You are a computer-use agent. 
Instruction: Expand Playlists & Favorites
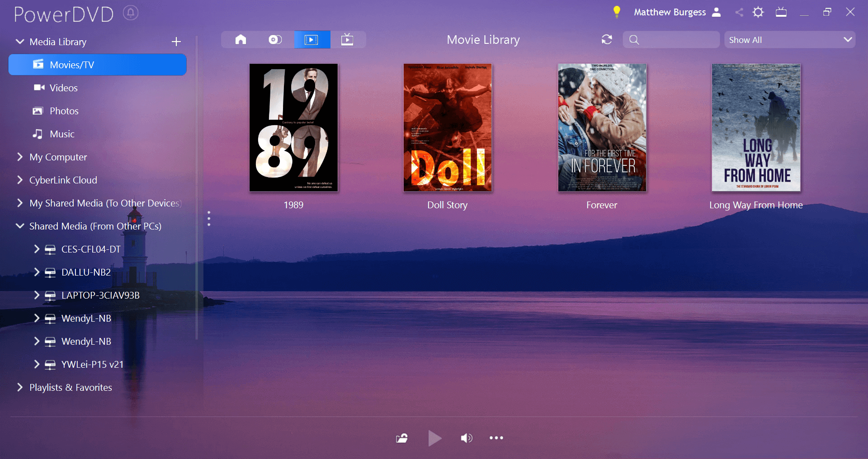(20, 387)
